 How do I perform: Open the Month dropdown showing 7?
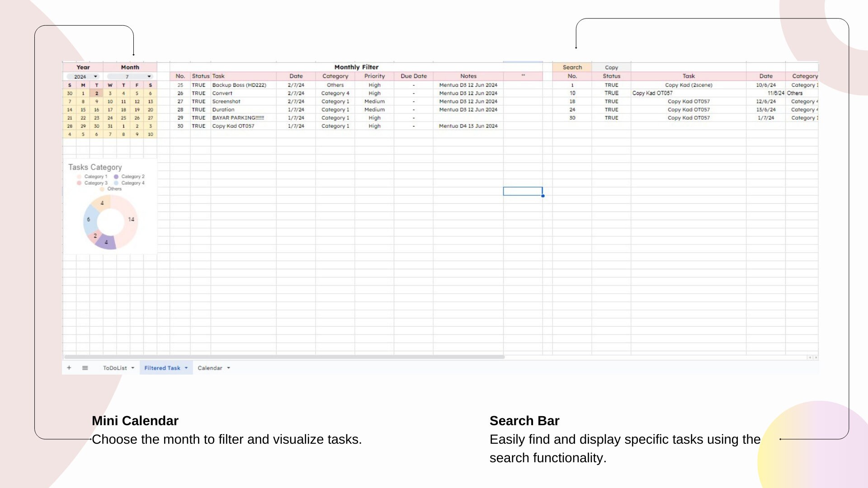click(149, 76)
